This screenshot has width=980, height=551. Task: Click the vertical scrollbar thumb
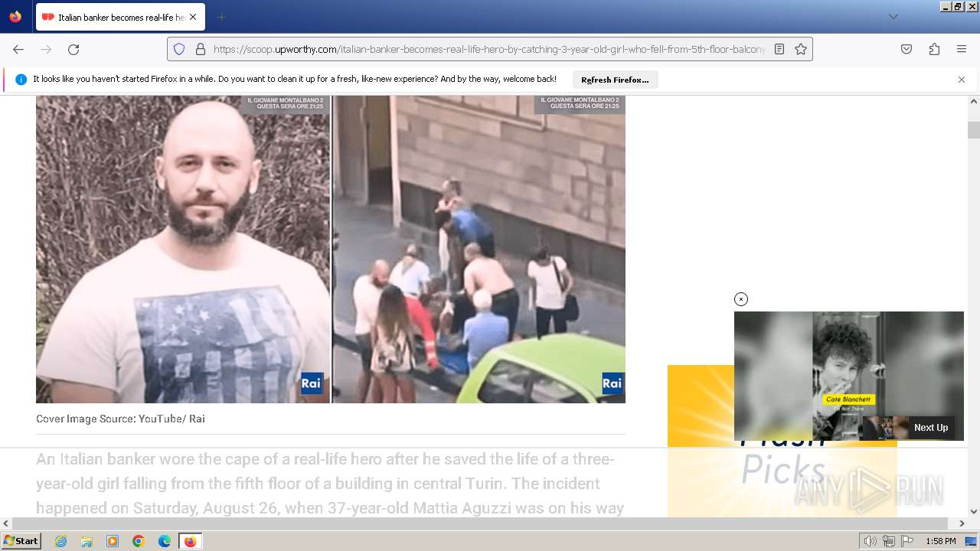[x=974, y=129]
